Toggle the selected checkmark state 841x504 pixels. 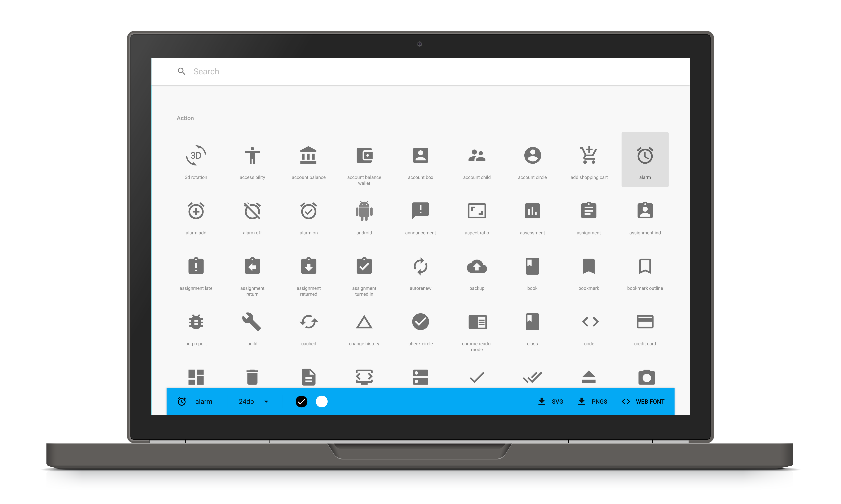(x=301, y=401)
